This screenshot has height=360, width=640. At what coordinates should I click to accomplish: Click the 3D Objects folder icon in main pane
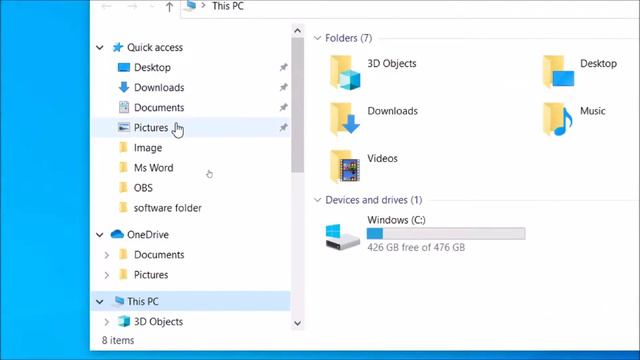tap(345, 73)
